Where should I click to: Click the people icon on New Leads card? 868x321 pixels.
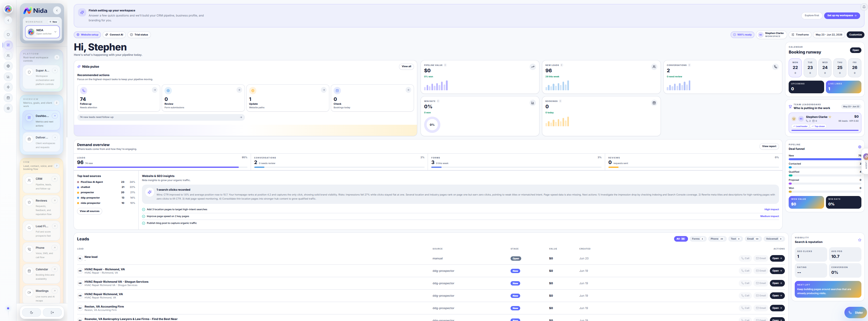[x=654, y=67]
